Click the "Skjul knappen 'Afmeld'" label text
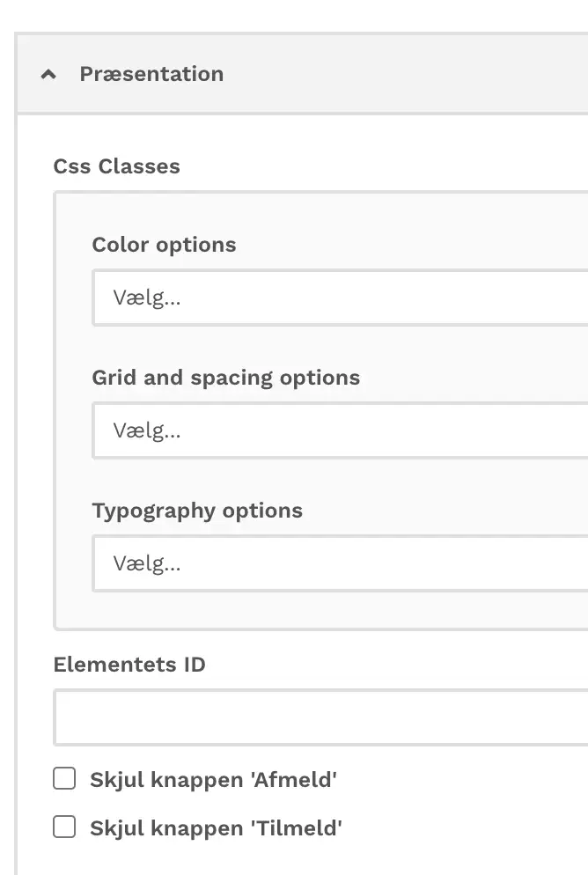Viewport: 588px width, 875px height. (x=214, y=779)
